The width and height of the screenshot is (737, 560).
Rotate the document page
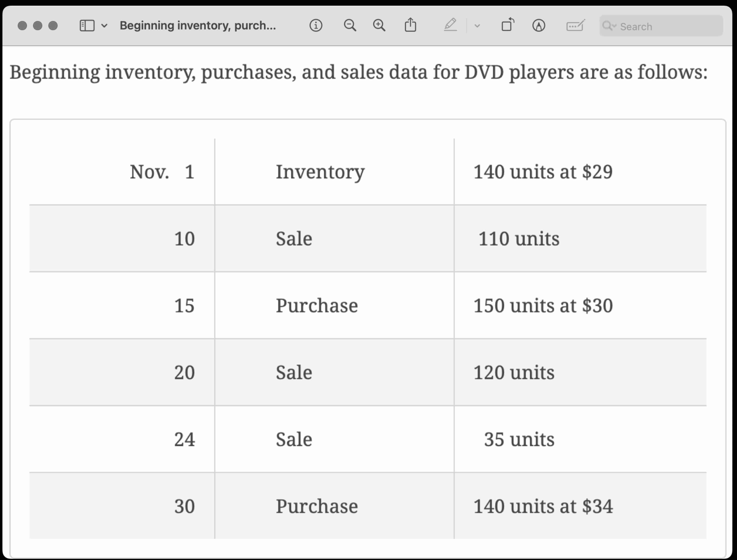[x=507, y=25]
